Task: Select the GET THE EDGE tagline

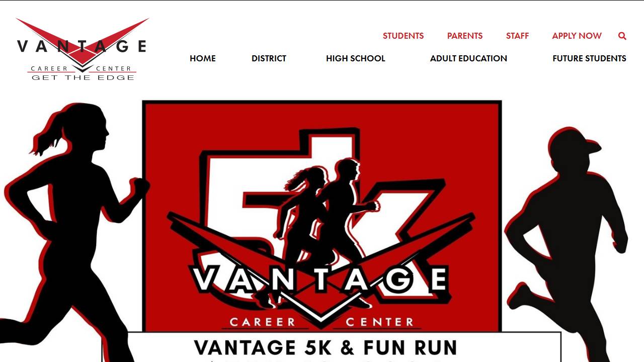Action: tap(83, 77)
